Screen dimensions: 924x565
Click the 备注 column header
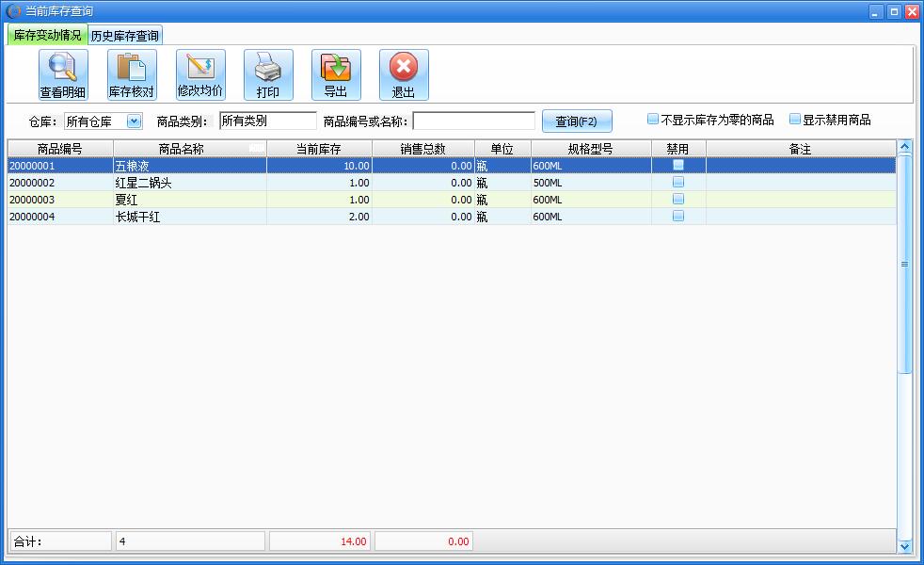[x=801, y=149]
